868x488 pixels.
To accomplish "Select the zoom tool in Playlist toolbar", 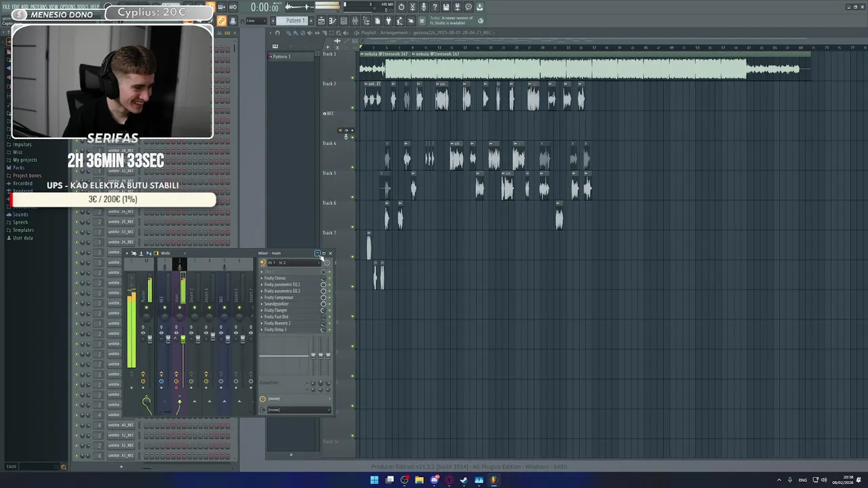I will point(338,33).
